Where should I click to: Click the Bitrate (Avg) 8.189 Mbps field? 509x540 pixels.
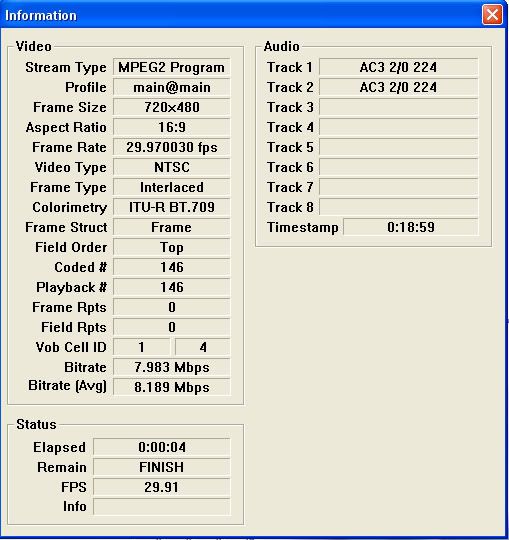click(172, 387)
